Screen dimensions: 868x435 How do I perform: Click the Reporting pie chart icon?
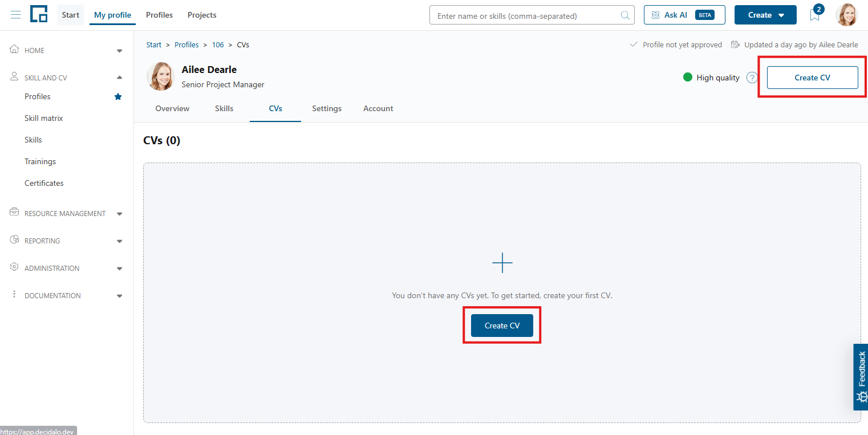click(15, 240)
